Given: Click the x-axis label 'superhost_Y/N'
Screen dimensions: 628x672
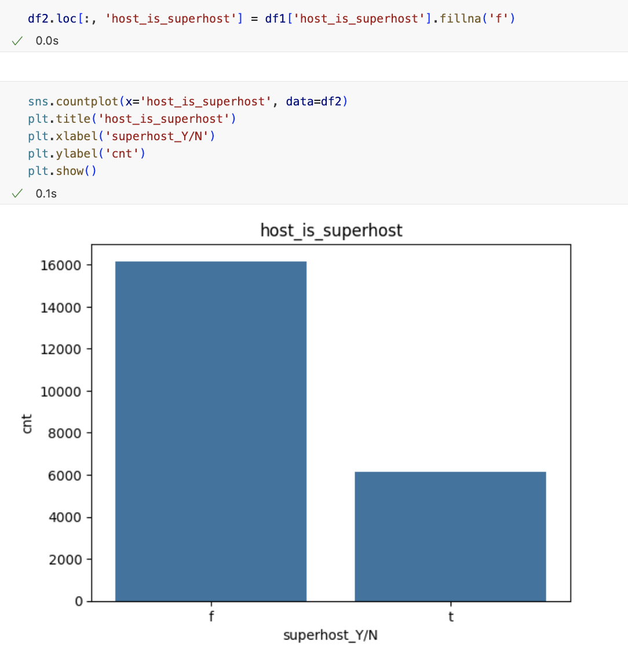Looking at the screenshot, I should [x=330, y=635].
